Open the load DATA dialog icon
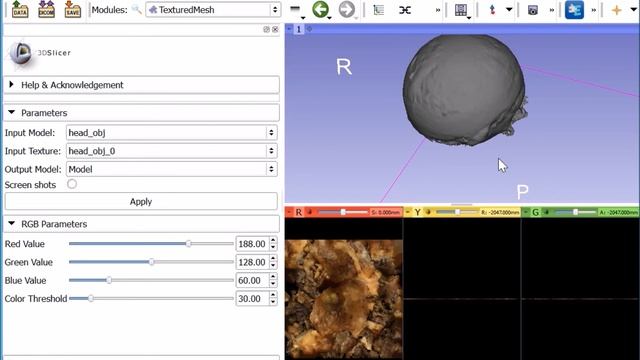 19,9
